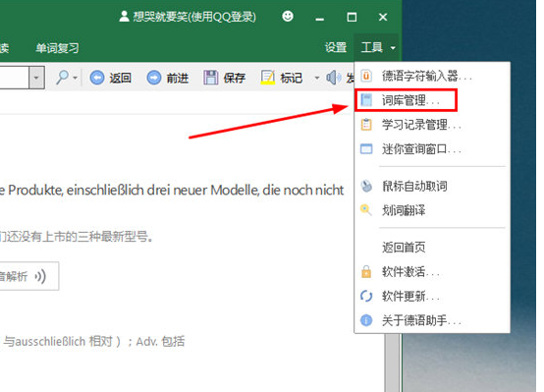Screen dimensions: 544x392
Task: Click the software update refresh icon
Action: click(366, 296)
